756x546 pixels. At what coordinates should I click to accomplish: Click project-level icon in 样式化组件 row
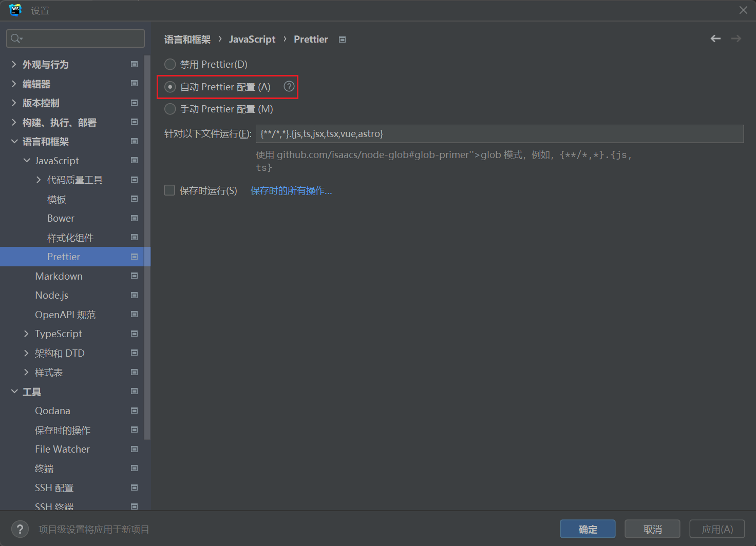click(x=135, y=237)
